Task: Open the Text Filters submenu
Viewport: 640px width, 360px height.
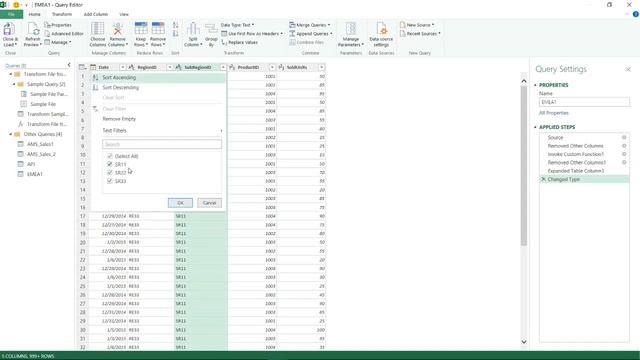Action: [x=158, y=131]
